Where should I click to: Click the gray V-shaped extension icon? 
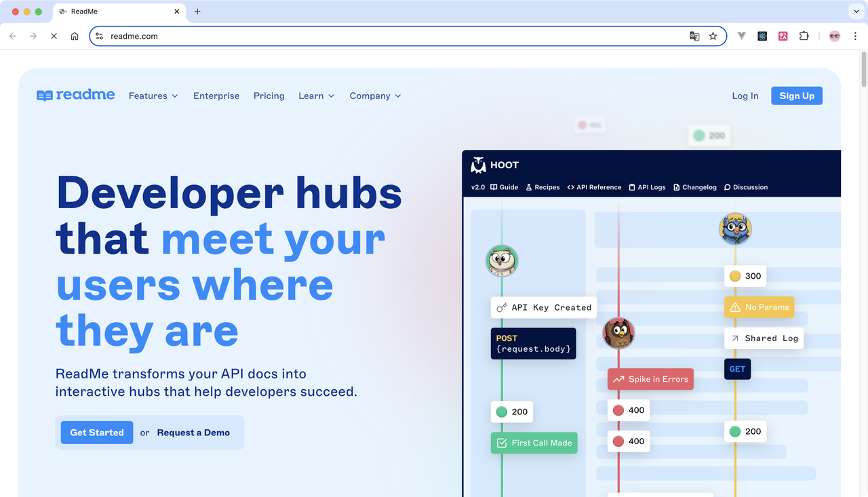(x=742, y=36)
